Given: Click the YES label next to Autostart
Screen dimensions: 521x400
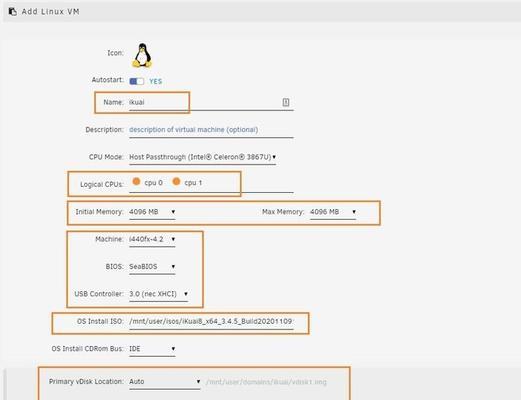Looking at the screenshot, I should point(156,81).
